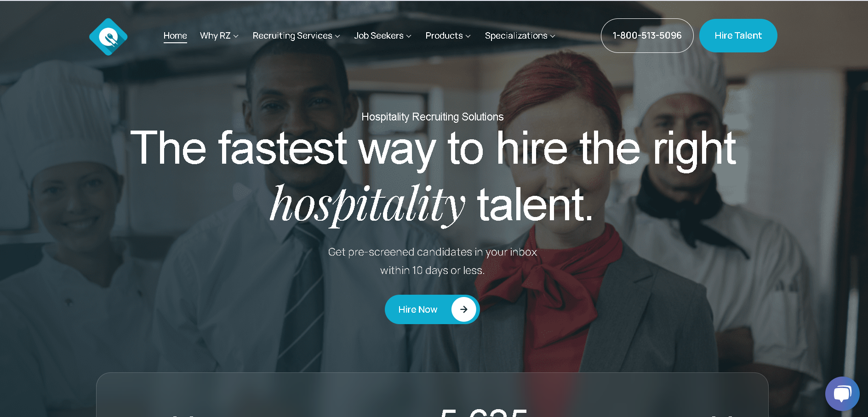The height and width of the screenshot is (417, 868).
Task: Open the Specializations menu
Action: [x=516, y=36]
